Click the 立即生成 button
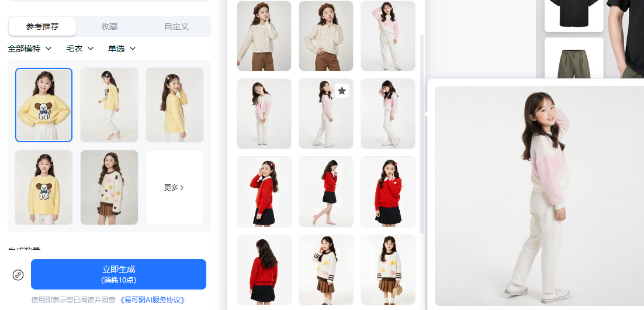This screenshot has width=644, height=310. pyautogui.click(x=119, y=274)
